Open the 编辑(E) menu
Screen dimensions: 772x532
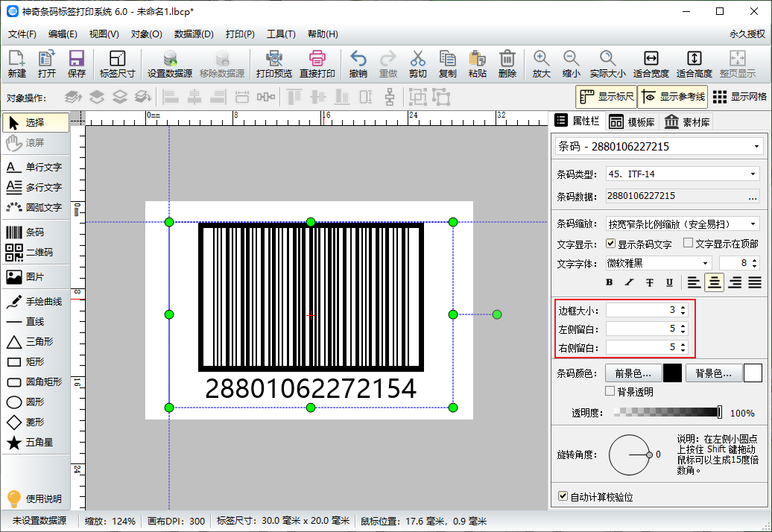63,34
